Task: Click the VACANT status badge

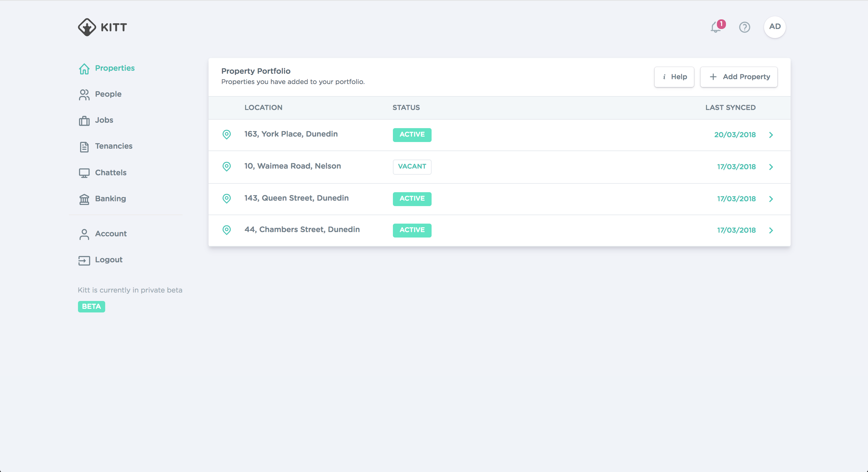Action: (412, 167)
